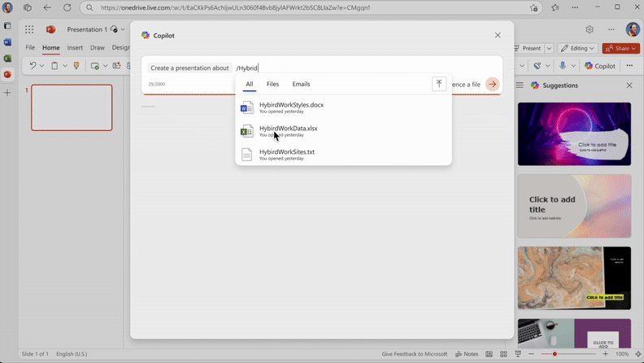
Task: Zoom out with the minus icon
Action: (x=531, y=354)
